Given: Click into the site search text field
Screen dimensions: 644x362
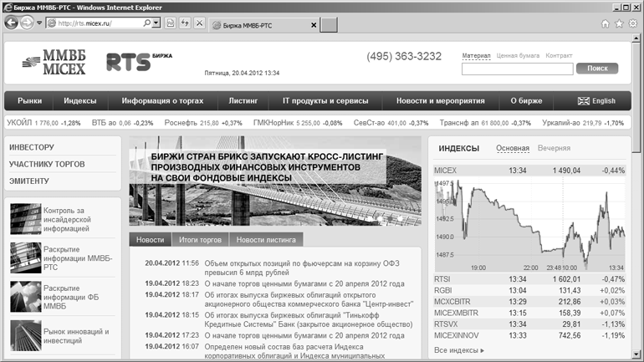Looking at the screenshot, I should [x=515, y=69].
